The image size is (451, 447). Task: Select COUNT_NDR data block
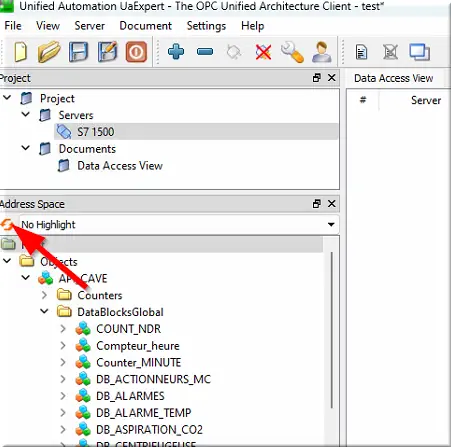(128, 329)
